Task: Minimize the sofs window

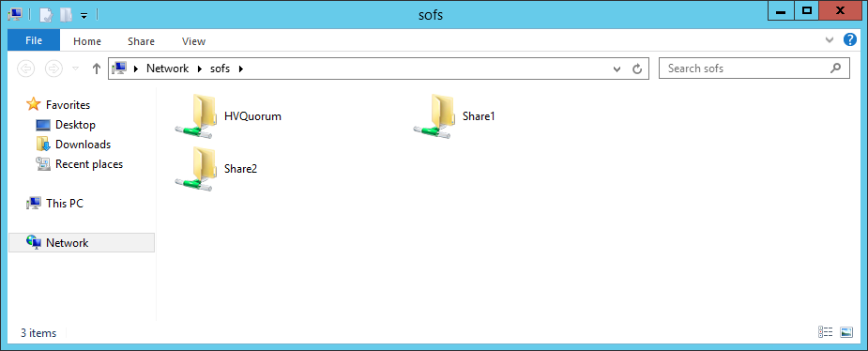Action: 781,11
